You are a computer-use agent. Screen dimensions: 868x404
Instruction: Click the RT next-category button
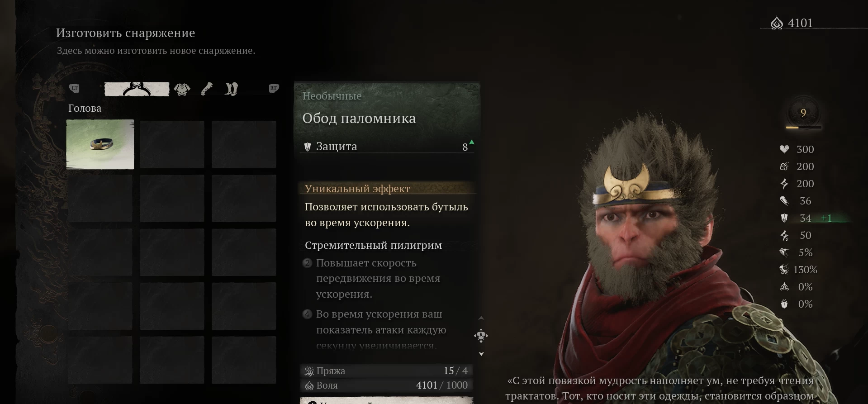(x=274, y=88)
